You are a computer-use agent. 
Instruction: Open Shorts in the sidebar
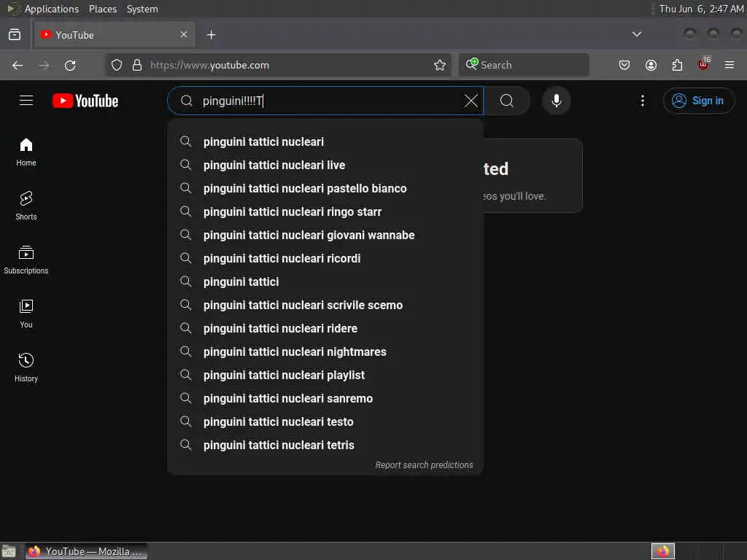tap(26, 206)
